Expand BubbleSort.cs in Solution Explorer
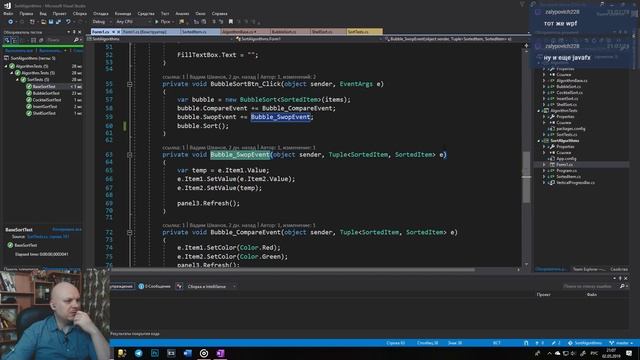Viewport: 640px width, 360px height. (x=544, y=87)
